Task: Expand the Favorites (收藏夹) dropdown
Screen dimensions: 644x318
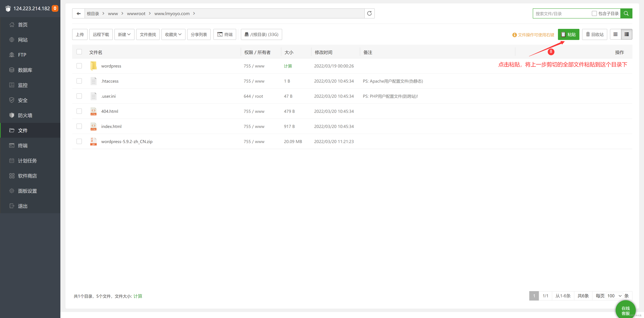Action: [x=173, y=34]
